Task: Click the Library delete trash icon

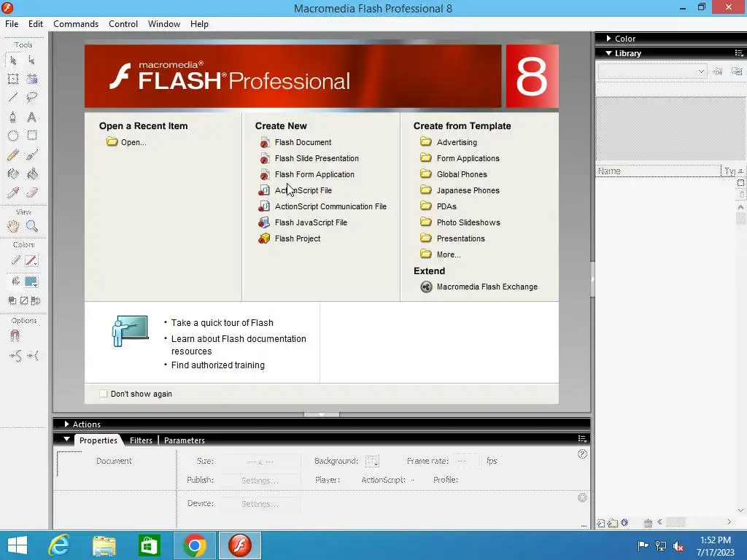Action: pos(648,523)
